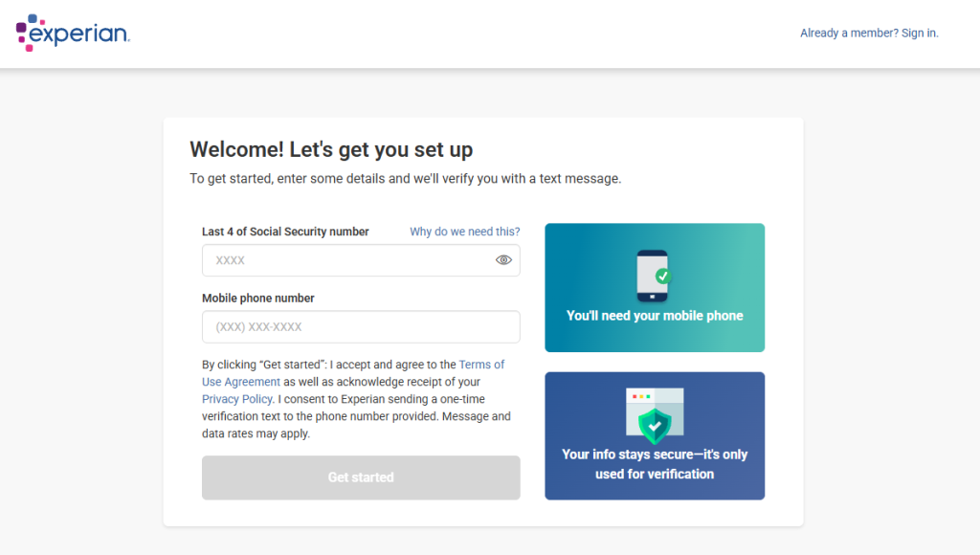Click the "Mobile phone number" field label
This screenshot has width=980, height=555.
258,299
